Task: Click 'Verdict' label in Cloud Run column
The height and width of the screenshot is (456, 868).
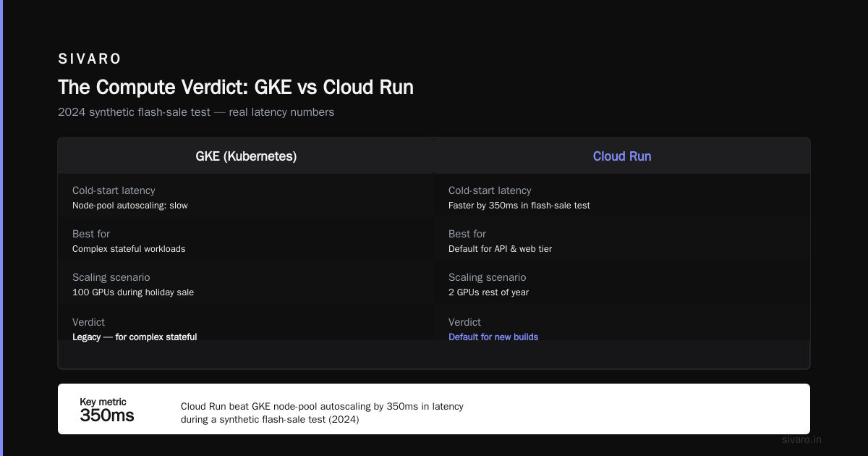Action: click(x=464, y=322)
